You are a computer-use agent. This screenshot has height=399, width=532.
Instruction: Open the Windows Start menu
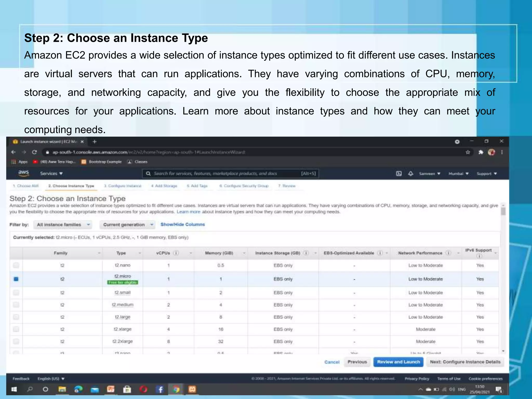coord(14,389)
